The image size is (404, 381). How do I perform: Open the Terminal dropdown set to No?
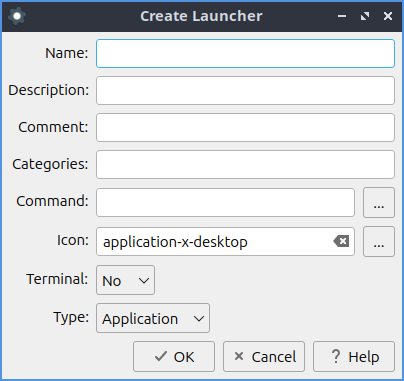click(125, 280)
